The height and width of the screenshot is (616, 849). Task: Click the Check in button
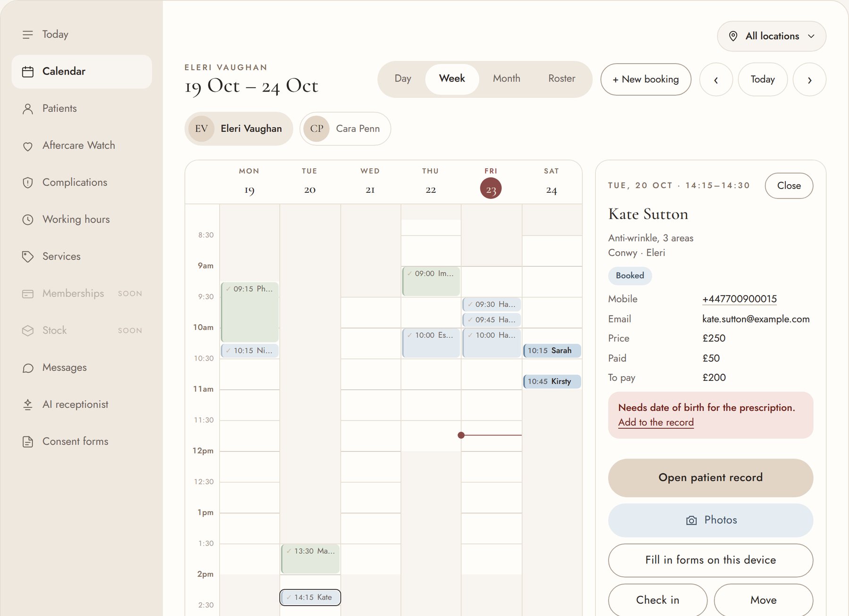click(x=658, y=600)
